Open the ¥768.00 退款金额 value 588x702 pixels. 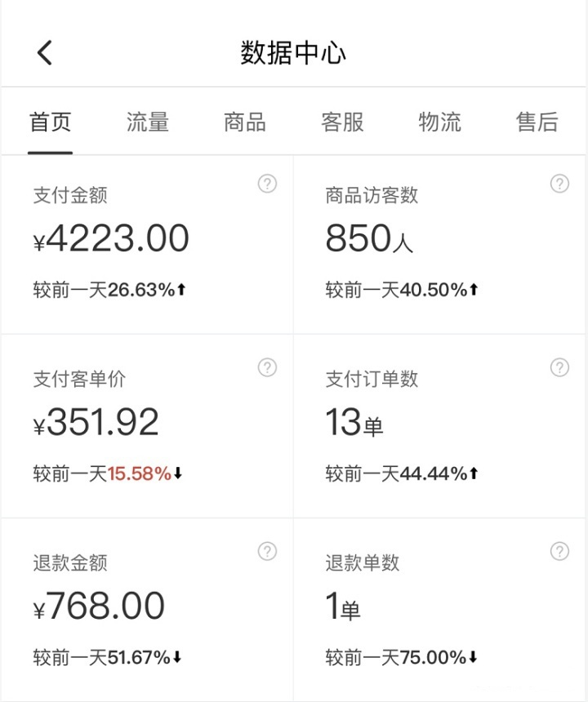tap(99, 606)
